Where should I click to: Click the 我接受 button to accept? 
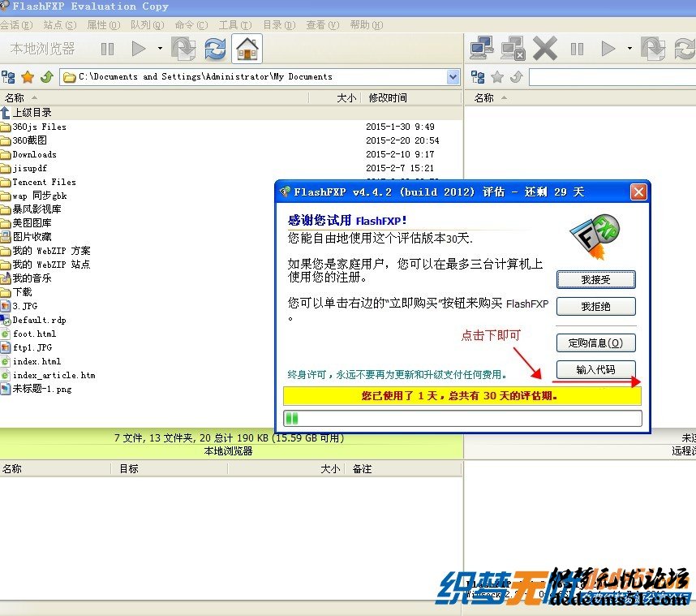(x=595, y=279)
